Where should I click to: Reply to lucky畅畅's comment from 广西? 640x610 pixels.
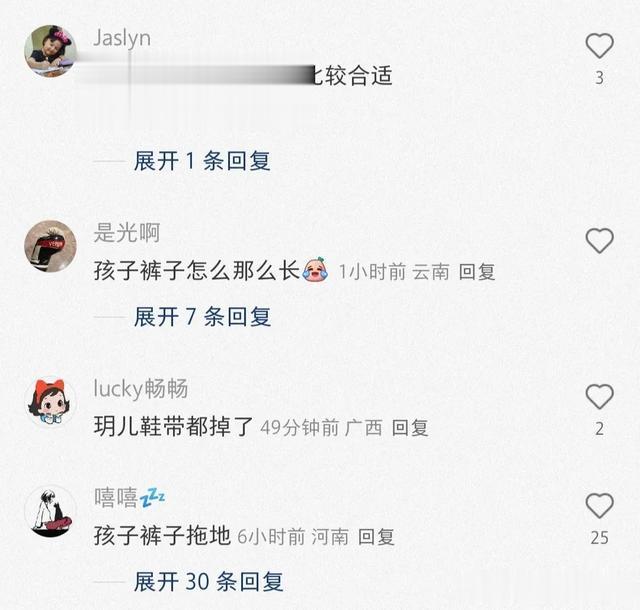pyautogui.click(x=410, y=428)
